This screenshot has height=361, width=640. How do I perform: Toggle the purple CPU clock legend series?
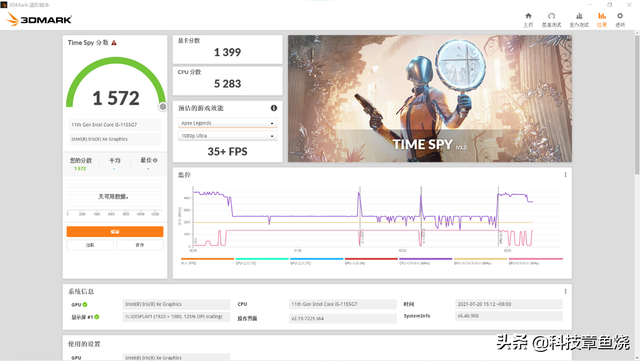point(426,261)
